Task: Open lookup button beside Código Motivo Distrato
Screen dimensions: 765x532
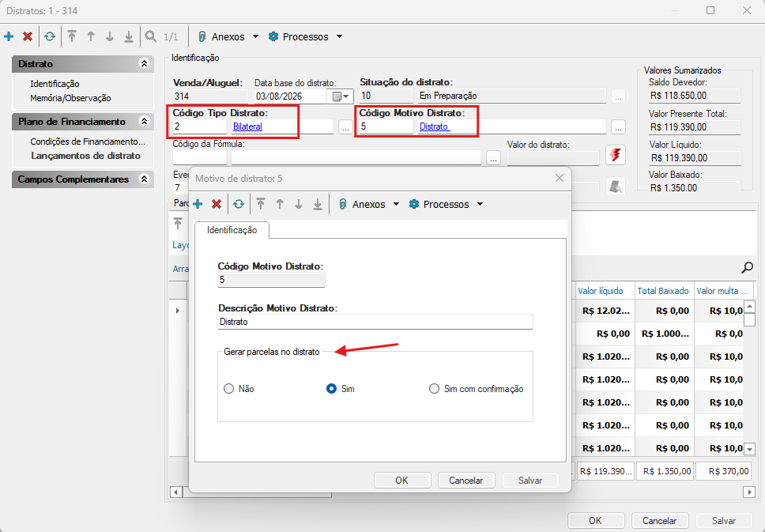Action: [618, 127]
